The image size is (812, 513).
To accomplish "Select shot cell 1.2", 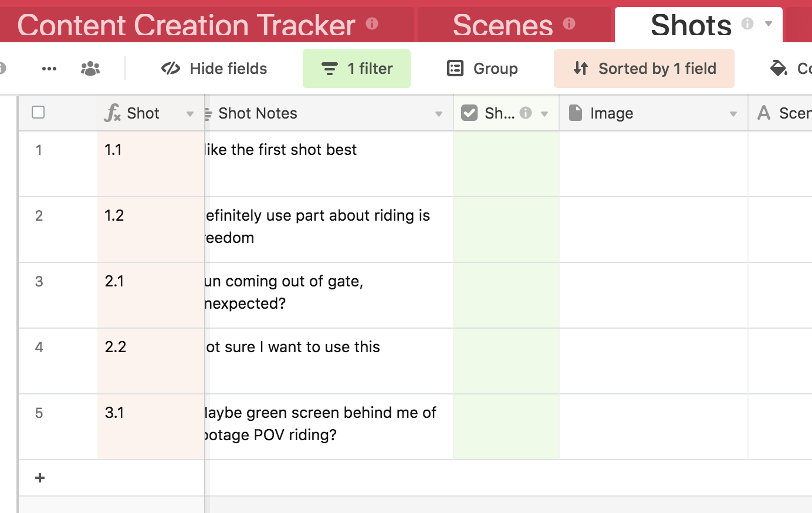I will click(x=151, y=230).
